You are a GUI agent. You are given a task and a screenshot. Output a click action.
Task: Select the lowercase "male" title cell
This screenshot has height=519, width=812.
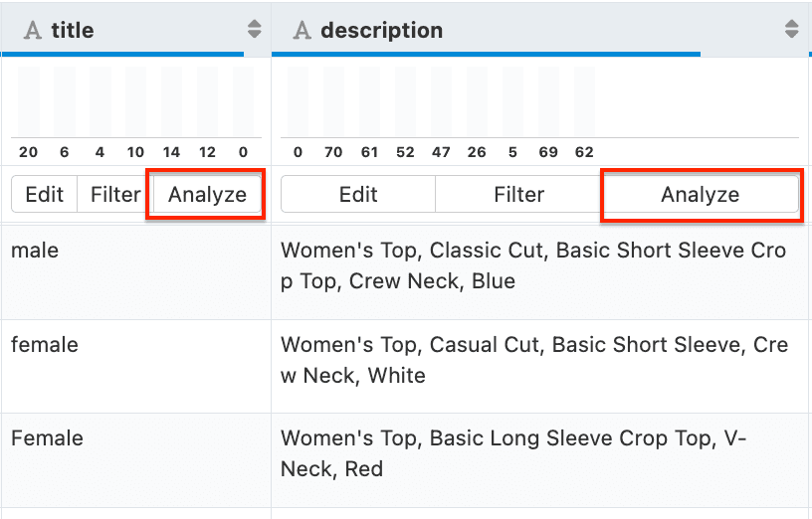coord(35,251)
